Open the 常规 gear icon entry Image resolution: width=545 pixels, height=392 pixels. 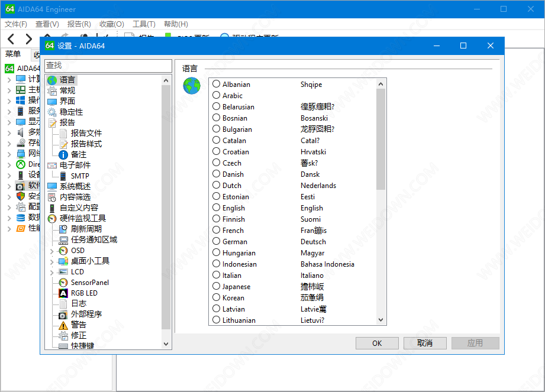[52, 91]
